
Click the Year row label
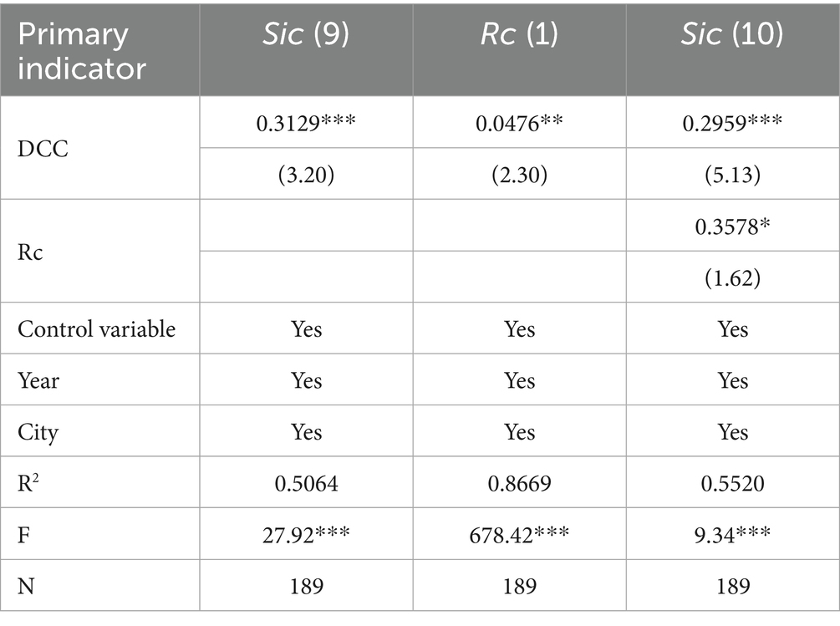point(38,380)
